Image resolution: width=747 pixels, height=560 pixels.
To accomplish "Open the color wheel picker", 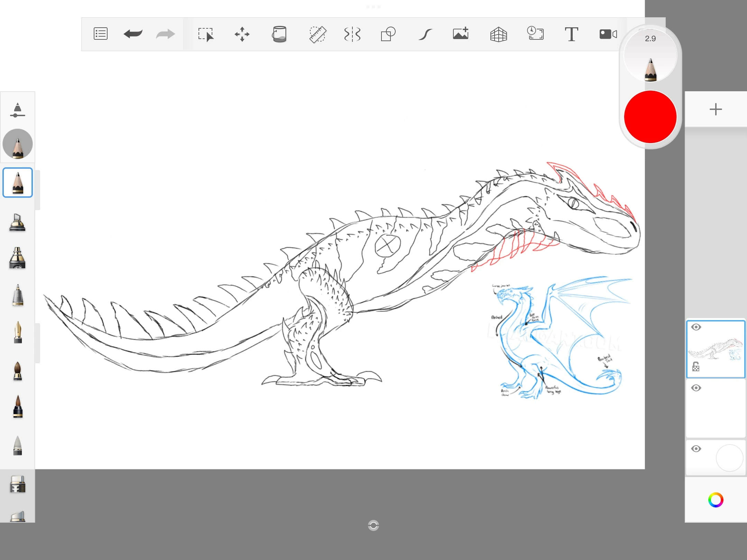I will coord(716,500).
